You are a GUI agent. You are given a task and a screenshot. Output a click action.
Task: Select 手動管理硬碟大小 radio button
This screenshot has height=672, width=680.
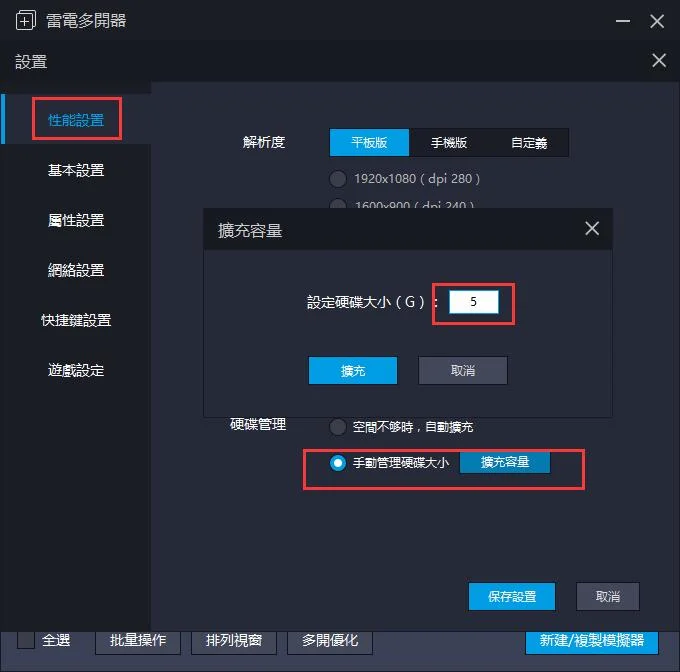[x=338, y=463]
